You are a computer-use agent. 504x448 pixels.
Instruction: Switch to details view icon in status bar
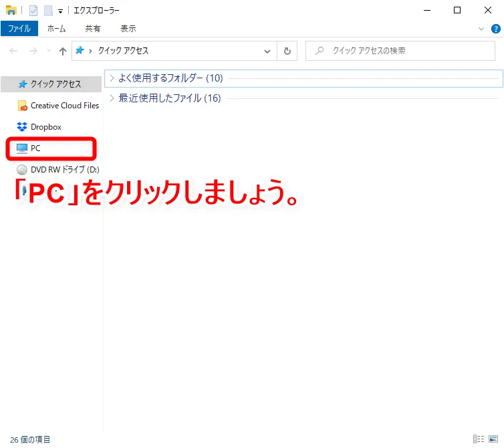479,439
